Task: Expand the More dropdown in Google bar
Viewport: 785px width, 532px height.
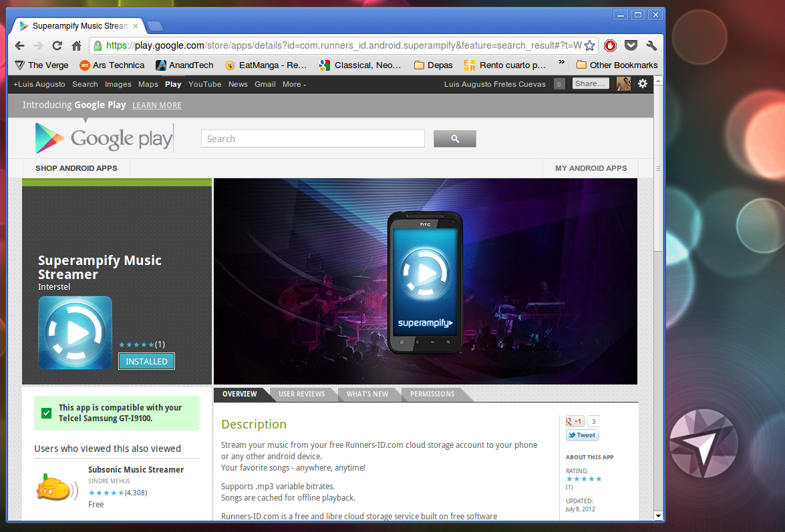Action: (x=294, y=84)
